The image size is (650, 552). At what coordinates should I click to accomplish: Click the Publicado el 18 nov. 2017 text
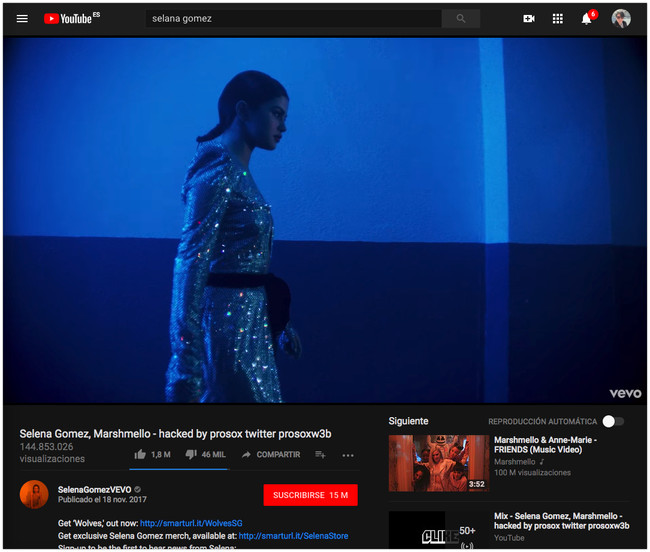[102, 500]
